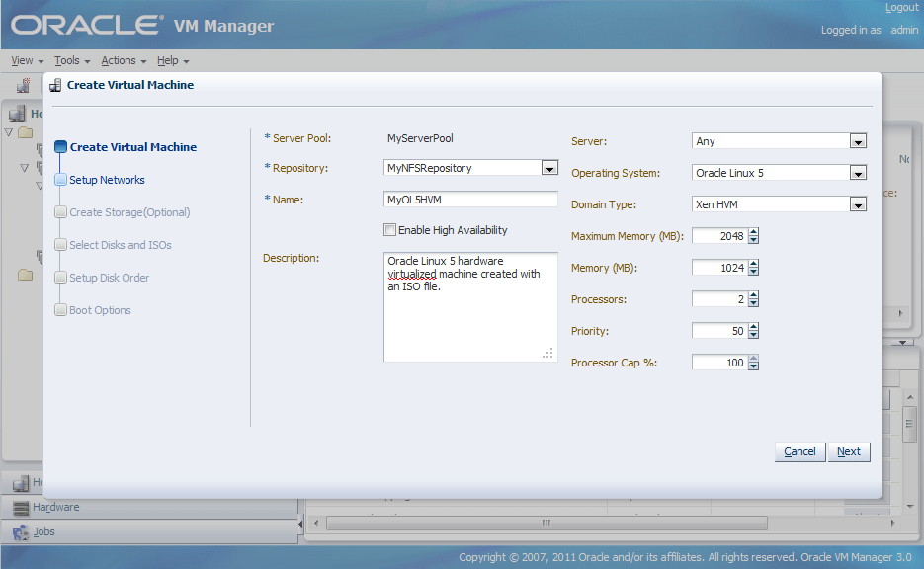Increase Memory (MB) with up arrow
Image resolution: width=924 pixels, height=569 pixels.
(x=754, y=264)
